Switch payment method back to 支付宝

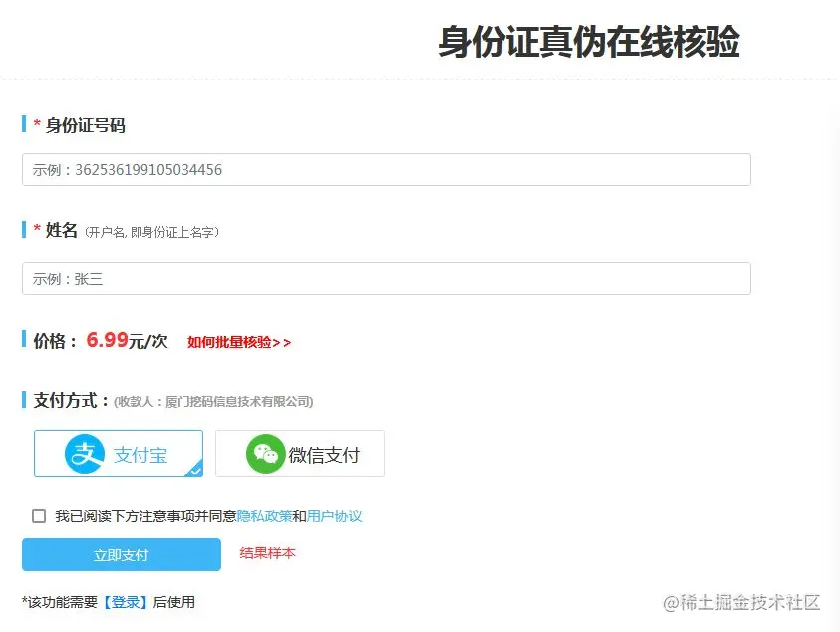click(x=118, y=454)
